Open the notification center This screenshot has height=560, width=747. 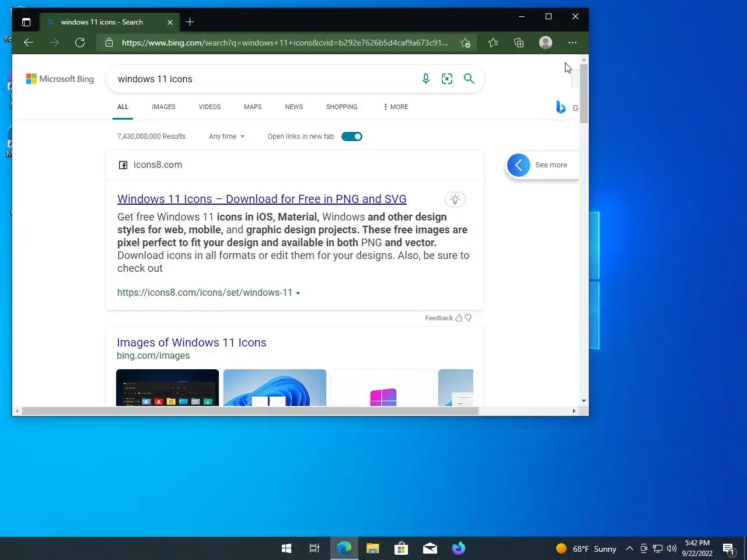pyautogui.click(x=728, y=548)
